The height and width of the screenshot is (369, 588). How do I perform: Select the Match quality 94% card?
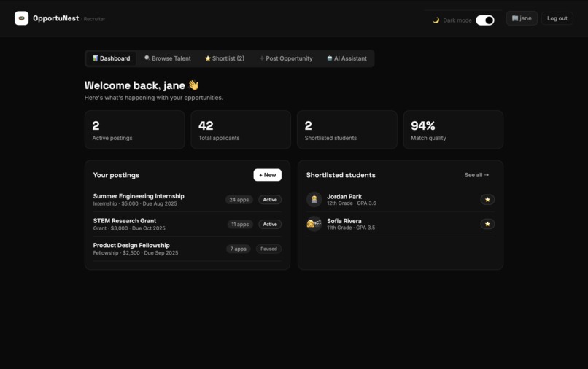coord(453,130)
